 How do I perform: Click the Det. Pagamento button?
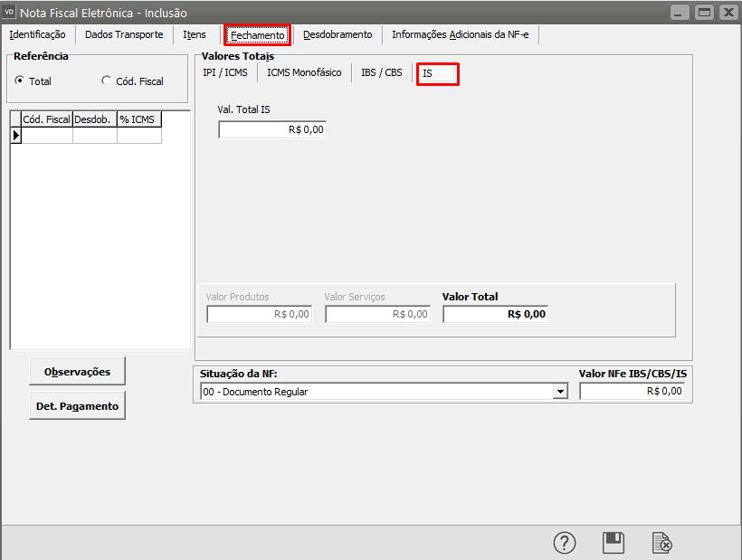click(77, 406)
